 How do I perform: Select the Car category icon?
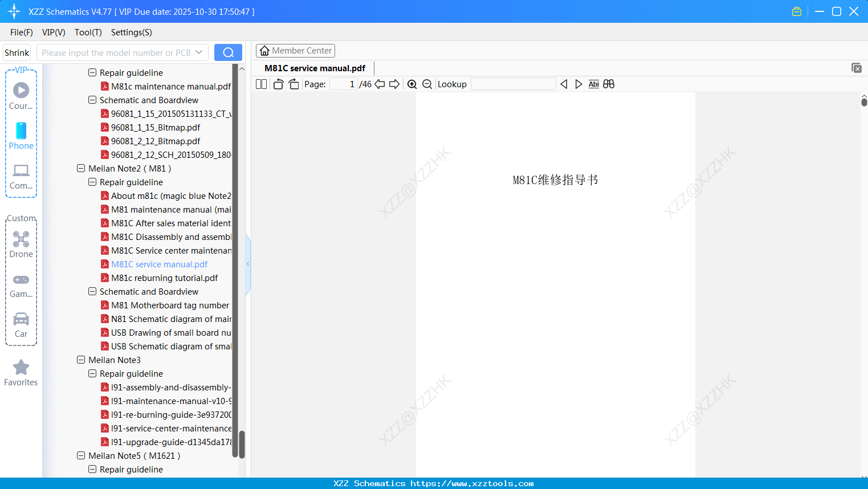(21, 324)
